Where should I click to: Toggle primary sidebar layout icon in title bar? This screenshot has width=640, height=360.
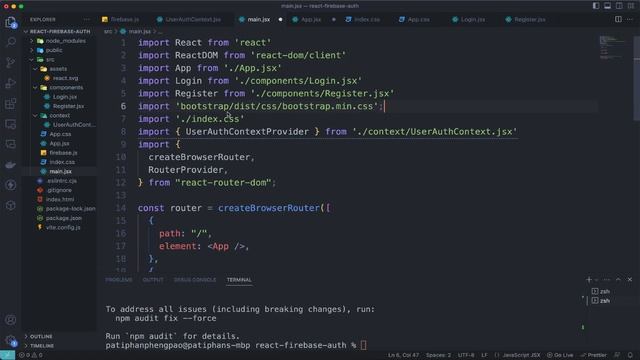[x=596, y=6]
